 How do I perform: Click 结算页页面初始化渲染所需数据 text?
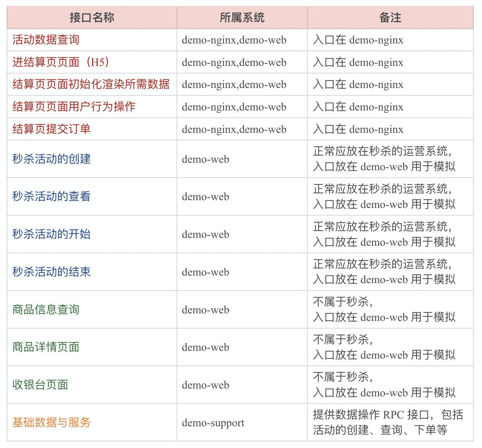(x=91, y=84)
